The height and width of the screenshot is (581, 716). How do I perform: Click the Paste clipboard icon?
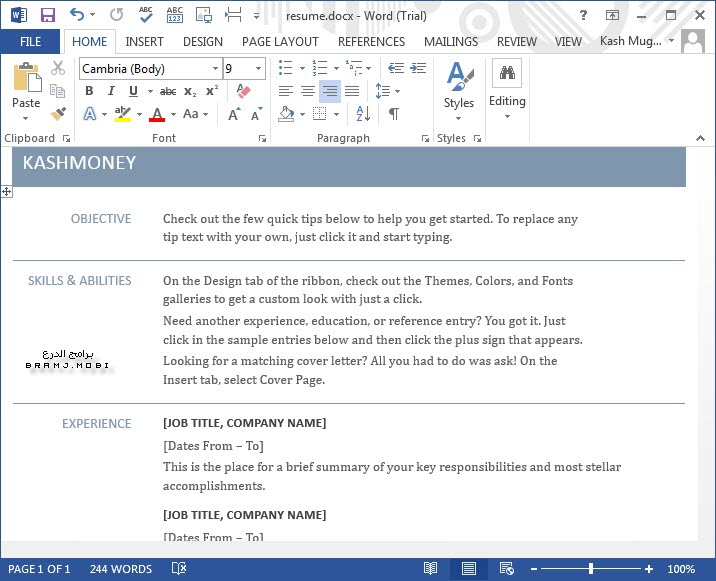(26, 77)
